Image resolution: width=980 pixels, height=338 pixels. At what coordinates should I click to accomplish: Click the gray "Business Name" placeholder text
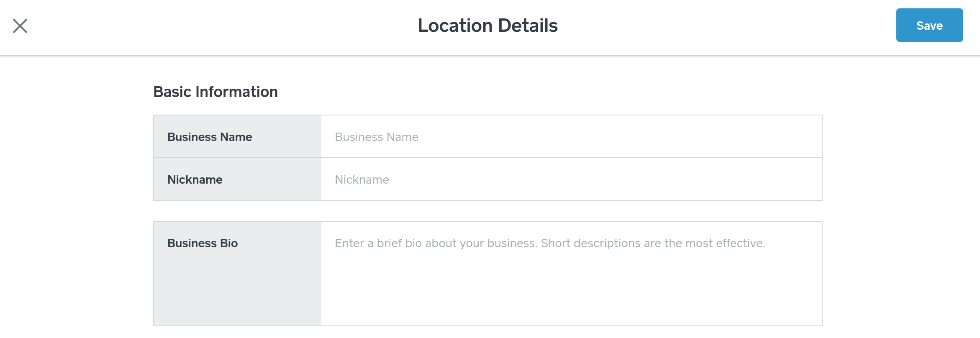pyautogui.click(x=377, y=137)
